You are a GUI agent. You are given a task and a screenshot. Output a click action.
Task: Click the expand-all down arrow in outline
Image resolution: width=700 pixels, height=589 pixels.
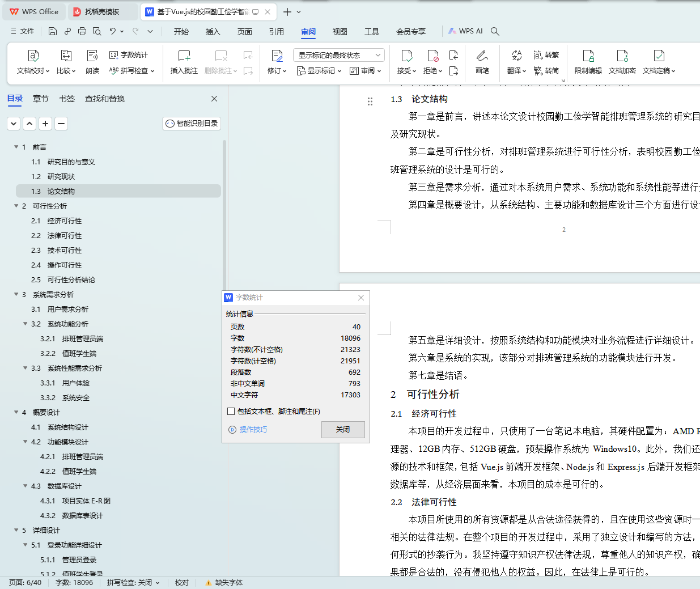point(14,123)
